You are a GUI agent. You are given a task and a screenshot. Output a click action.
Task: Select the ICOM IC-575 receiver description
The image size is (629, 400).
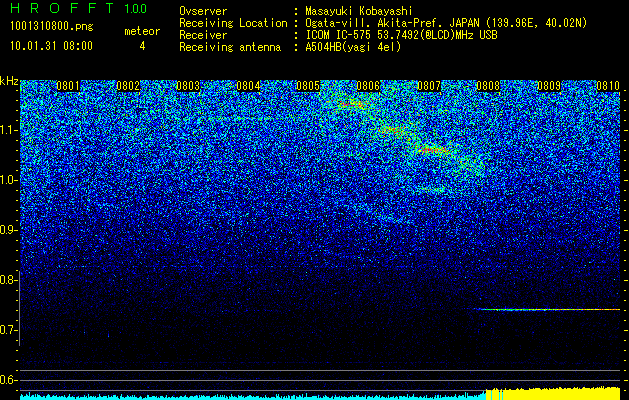(x=401, y=35)
